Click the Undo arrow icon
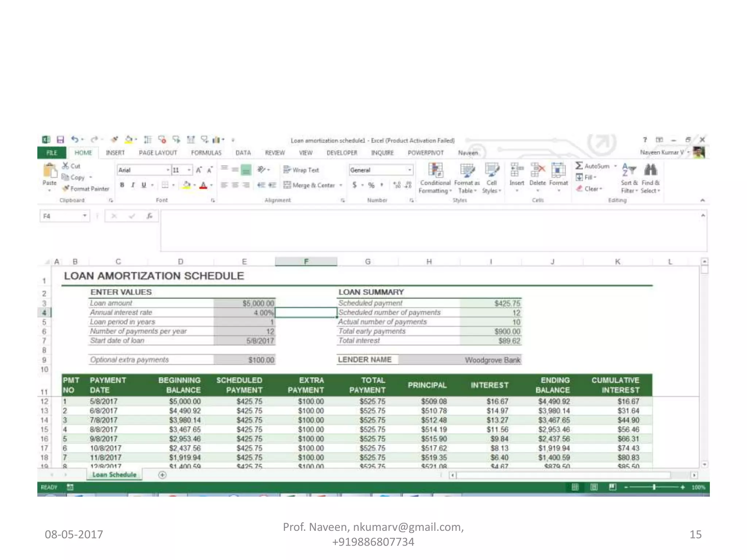This screenshot has width=747, height=560. click(x=75, y=140)
